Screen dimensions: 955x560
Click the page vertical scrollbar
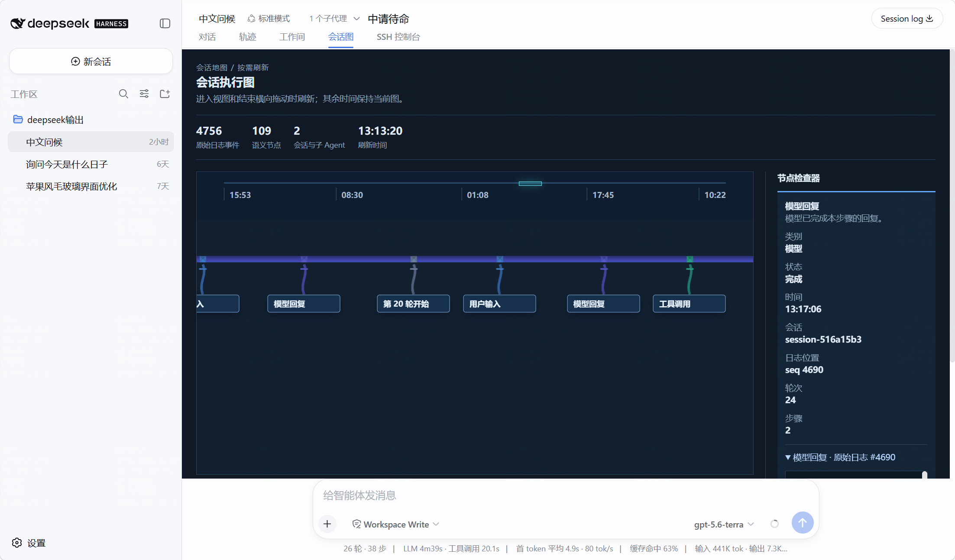(x=952, y=206)
